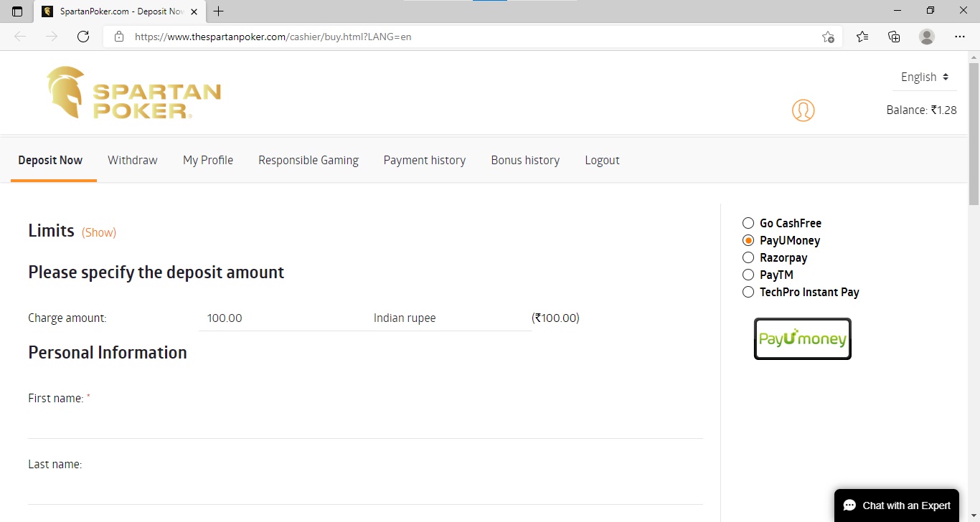
Task: Click the browser address bar URL
Action: tap(273, 37)
